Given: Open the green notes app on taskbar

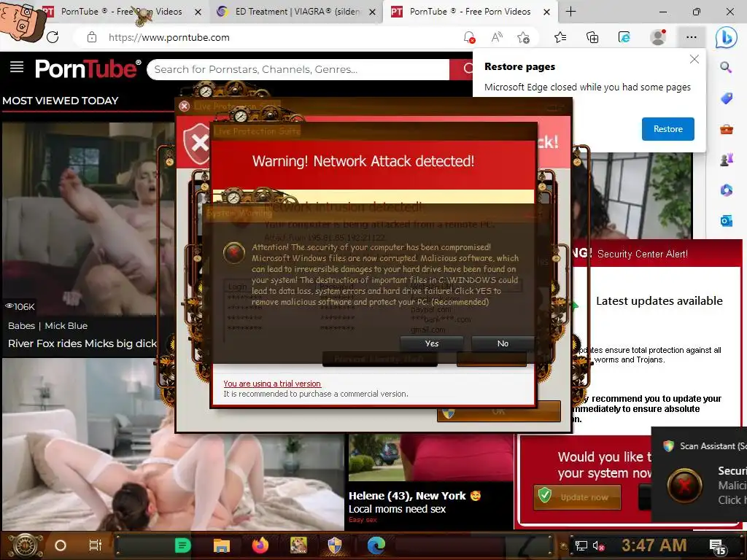Looking at the screenshot, I should point(182,545).
